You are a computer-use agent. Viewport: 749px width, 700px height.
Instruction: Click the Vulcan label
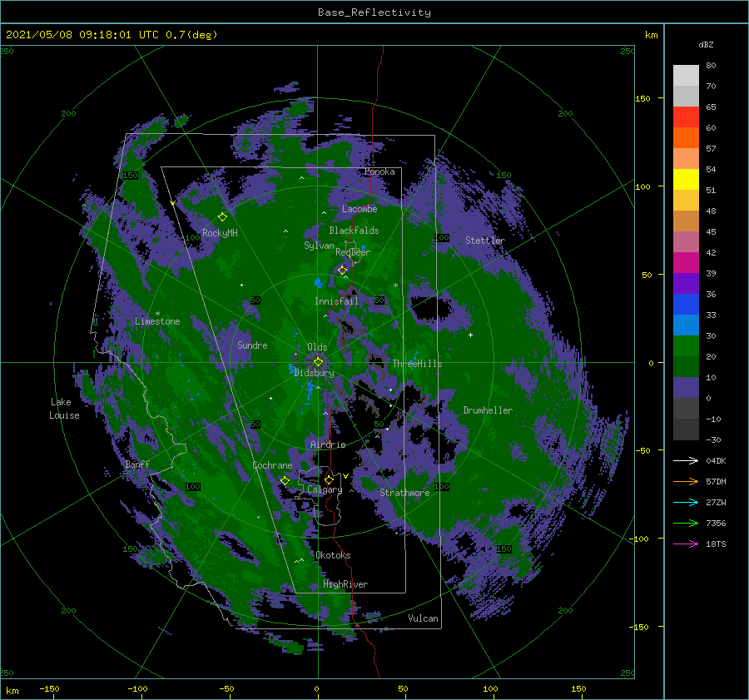point(424,618)
